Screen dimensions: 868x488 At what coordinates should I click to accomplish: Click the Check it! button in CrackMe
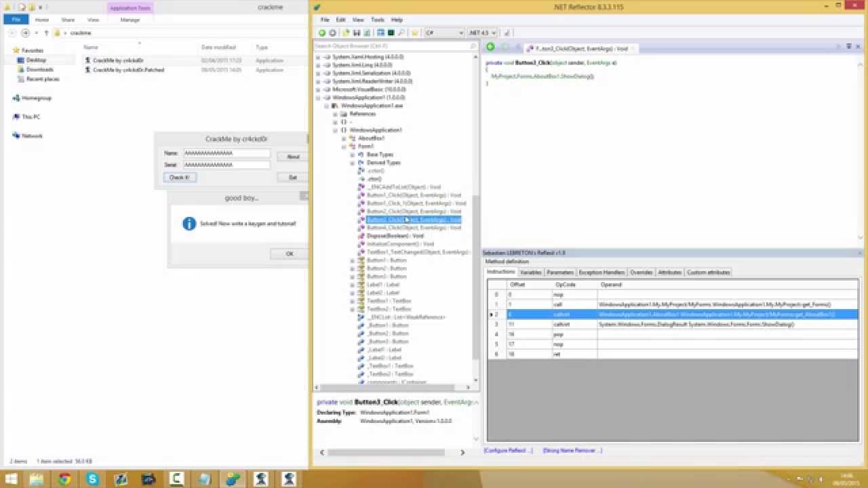(x=180, y=178)
